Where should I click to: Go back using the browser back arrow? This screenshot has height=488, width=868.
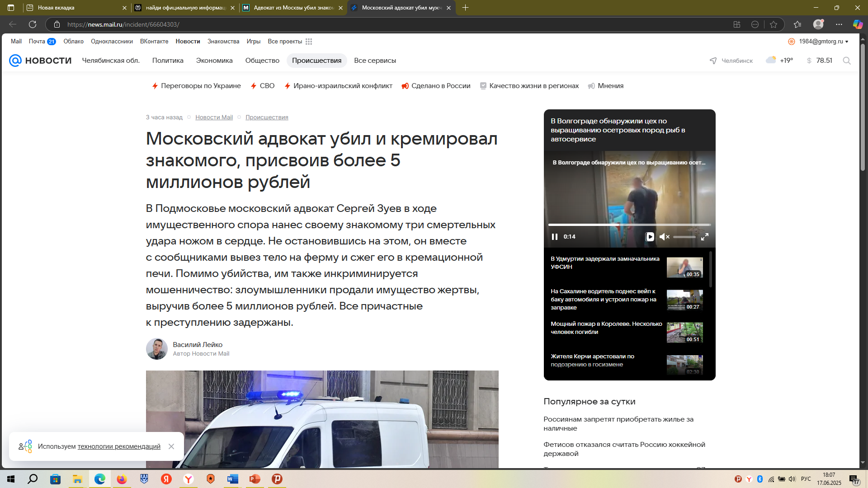coord(13,24)
